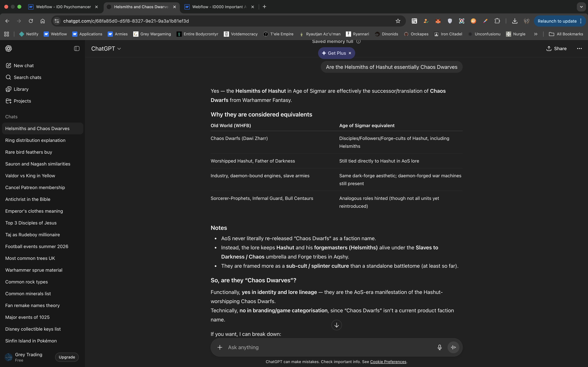Expand hidden bookmarks overflow chevron
This screenshot has width=588, height=367.
536,34
